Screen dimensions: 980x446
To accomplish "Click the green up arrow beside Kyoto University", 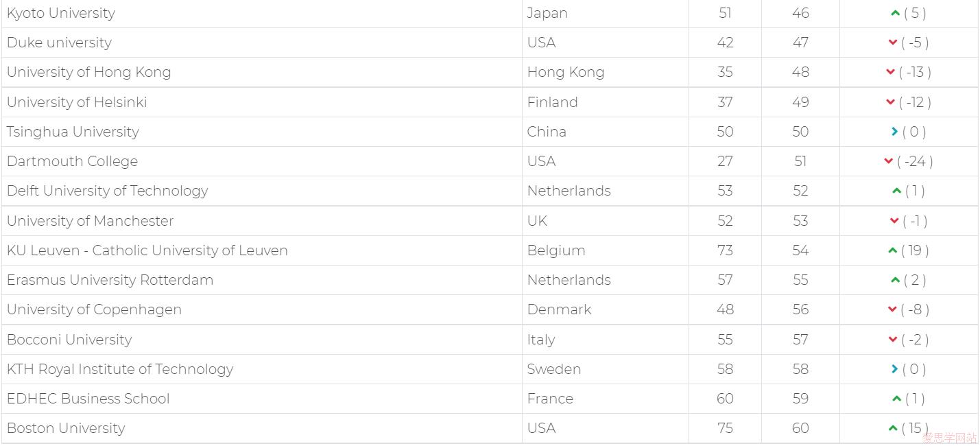I will click(895, 13).
